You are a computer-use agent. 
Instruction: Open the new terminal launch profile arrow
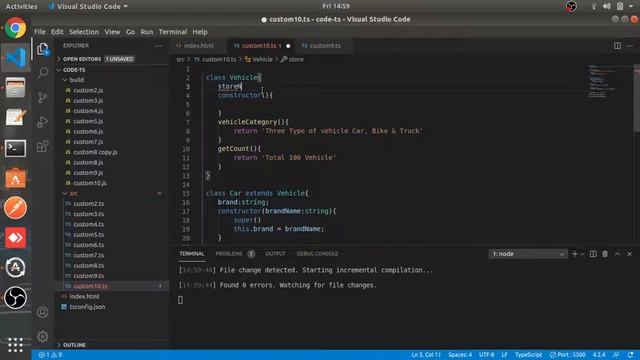[x=582, y=254]
